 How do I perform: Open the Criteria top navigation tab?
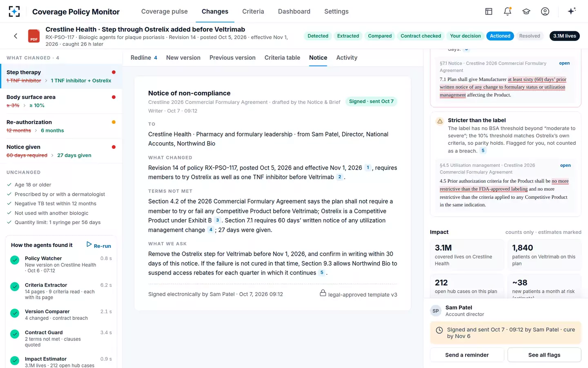[x=253, y=11]
